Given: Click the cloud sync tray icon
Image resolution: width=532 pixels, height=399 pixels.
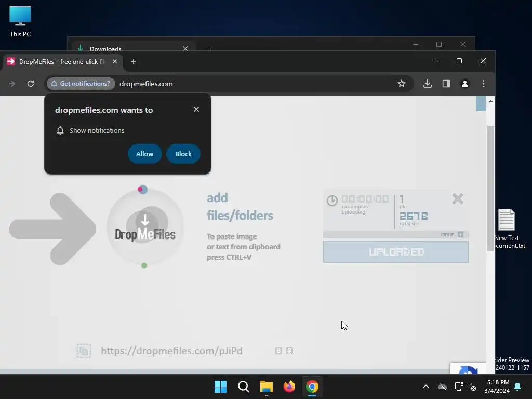Looking at the screenshot, I should click(443, 387).
